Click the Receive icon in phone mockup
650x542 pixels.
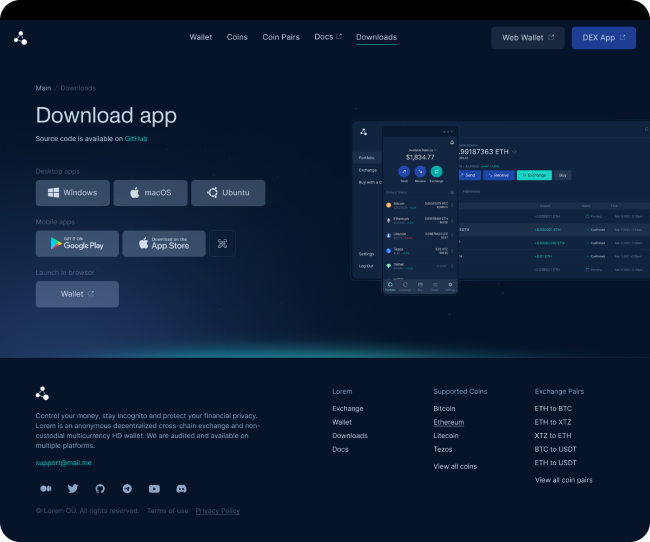click(420, 171)
